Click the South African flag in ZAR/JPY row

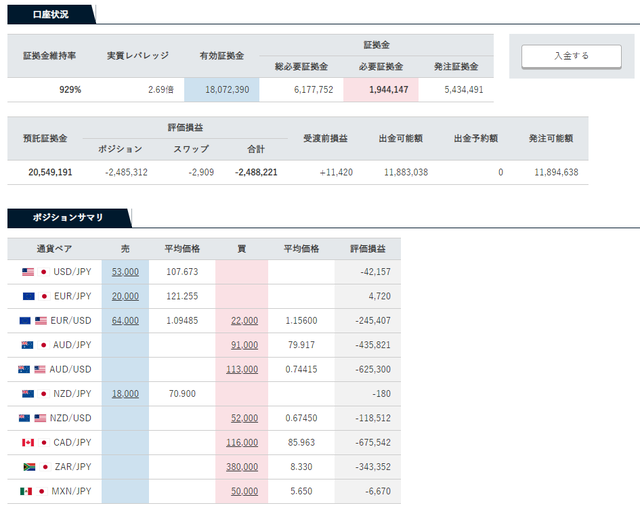coord(28,467)
